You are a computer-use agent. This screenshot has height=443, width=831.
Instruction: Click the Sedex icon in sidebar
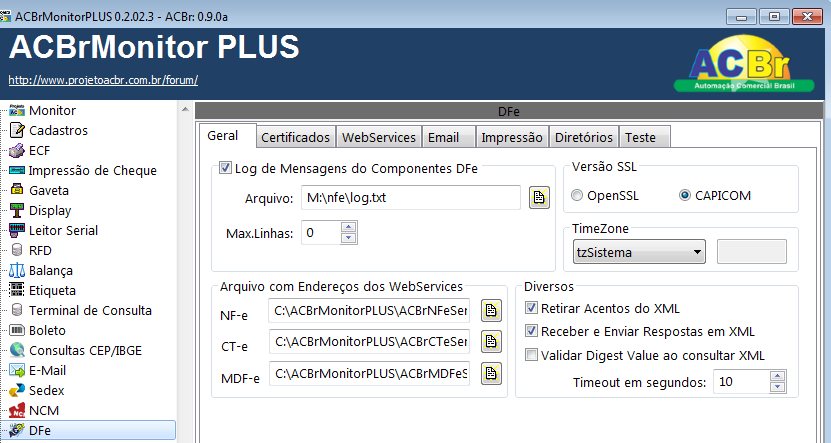tap(17, 390)
